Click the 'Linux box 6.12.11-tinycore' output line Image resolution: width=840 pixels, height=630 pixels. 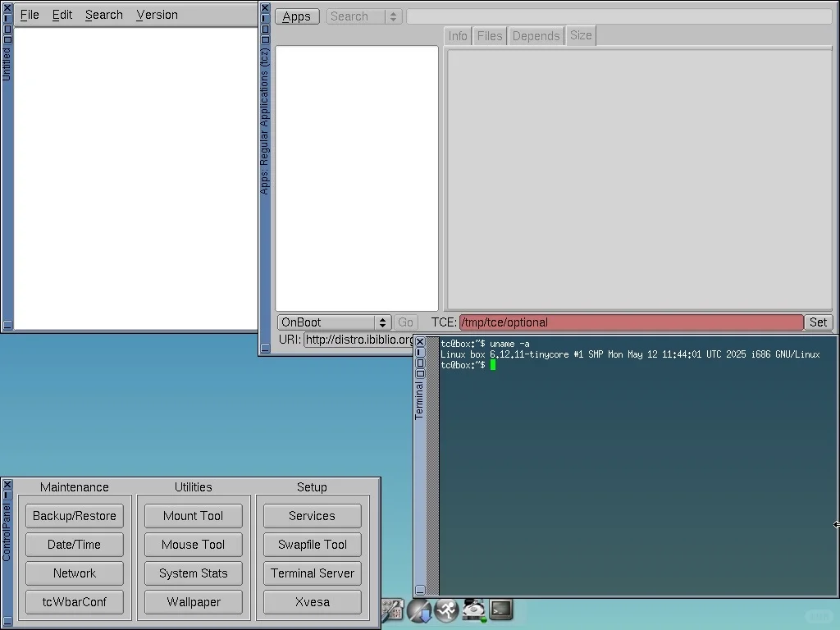pos(630,354)
